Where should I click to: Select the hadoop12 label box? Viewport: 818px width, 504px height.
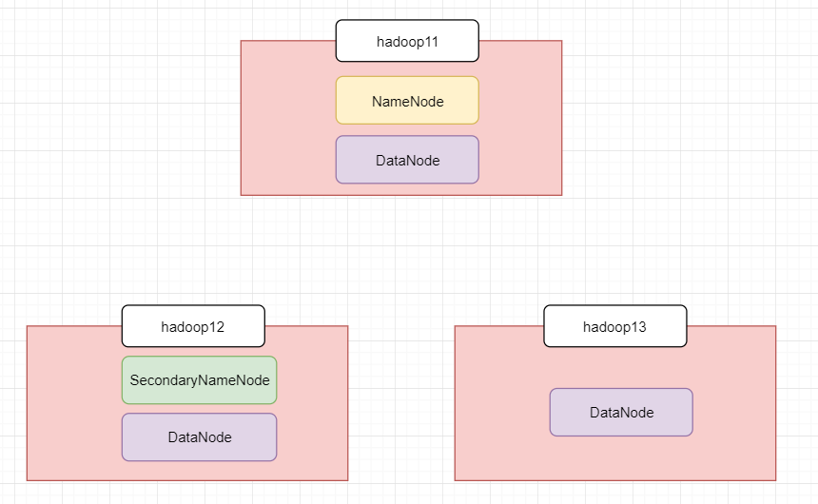coord(193,326)
